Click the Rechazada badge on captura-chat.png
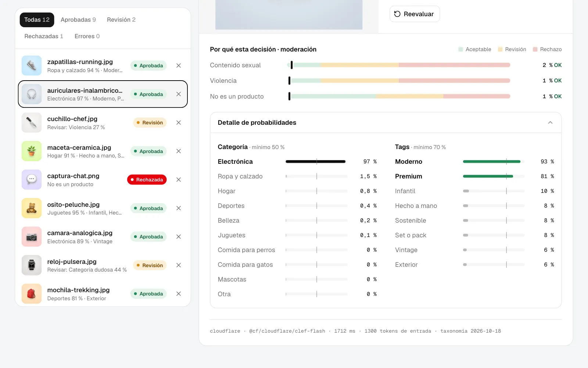 coord(147,180)
